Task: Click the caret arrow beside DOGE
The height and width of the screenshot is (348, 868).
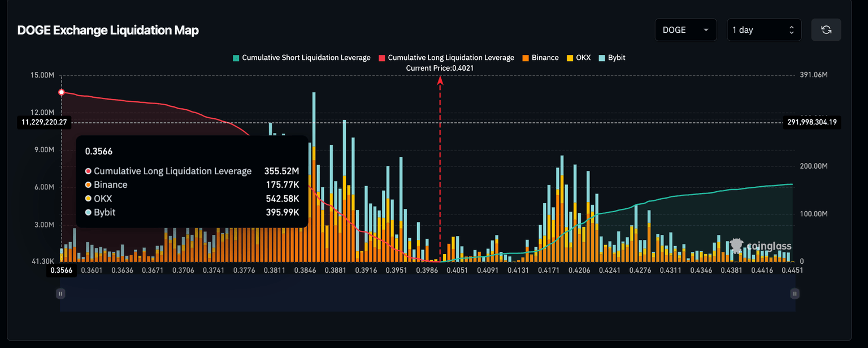Action: point(706,30)
